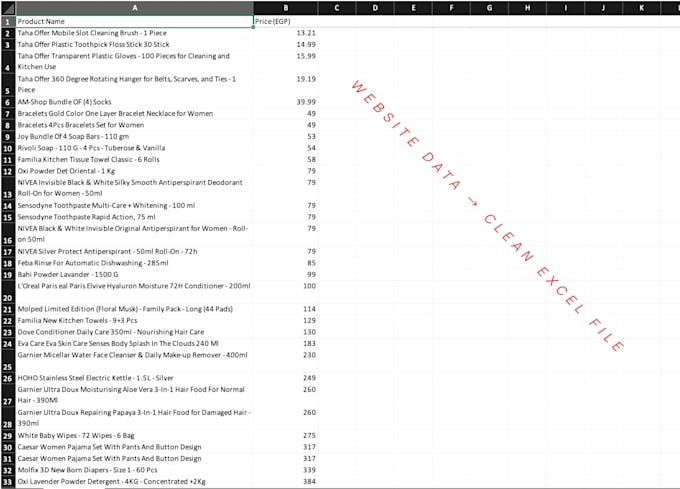680x489 pixels.
Task: Select 'Molfix 3D New Born Diapers' cell
Action: [134, 470]
